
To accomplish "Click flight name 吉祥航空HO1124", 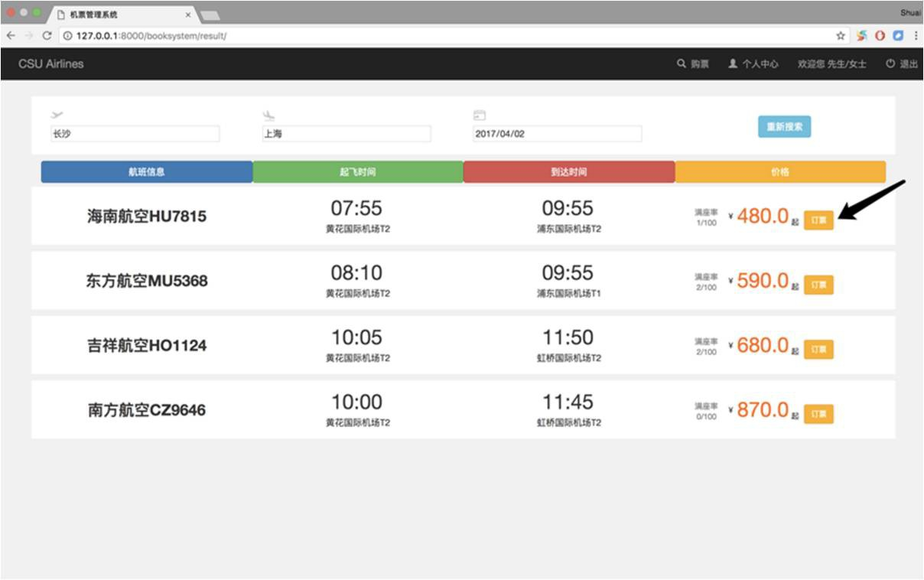I will click(x=147, y=346).
